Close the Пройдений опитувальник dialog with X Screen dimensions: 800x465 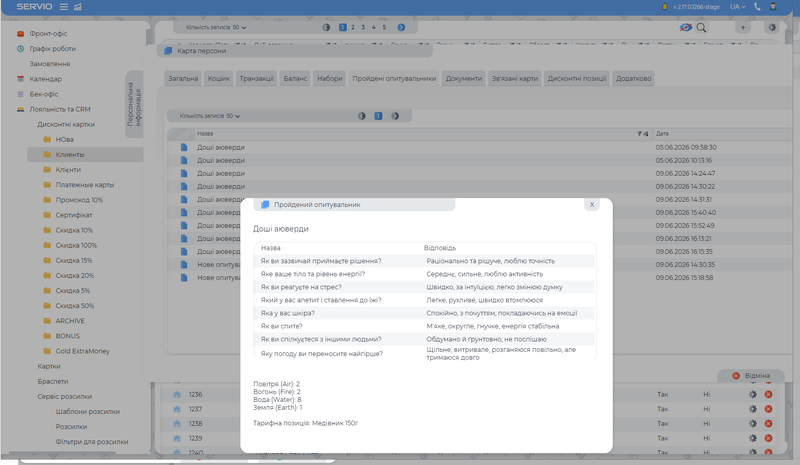click(x=592, y=205)
